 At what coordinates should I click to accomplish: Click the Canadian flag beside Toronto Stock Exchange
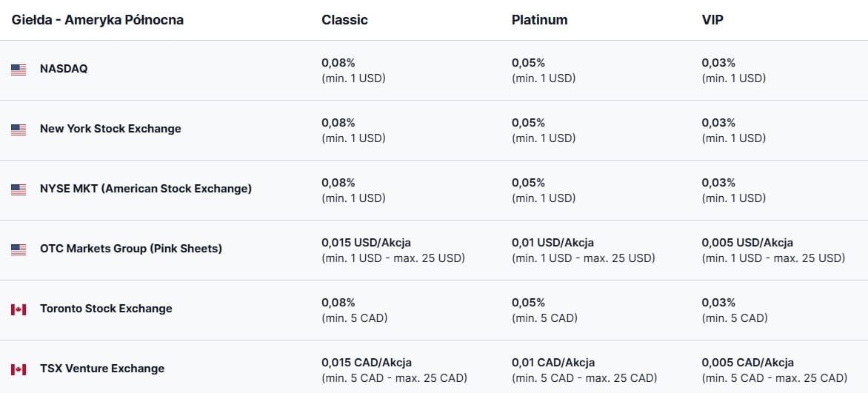tap(19, 309)
